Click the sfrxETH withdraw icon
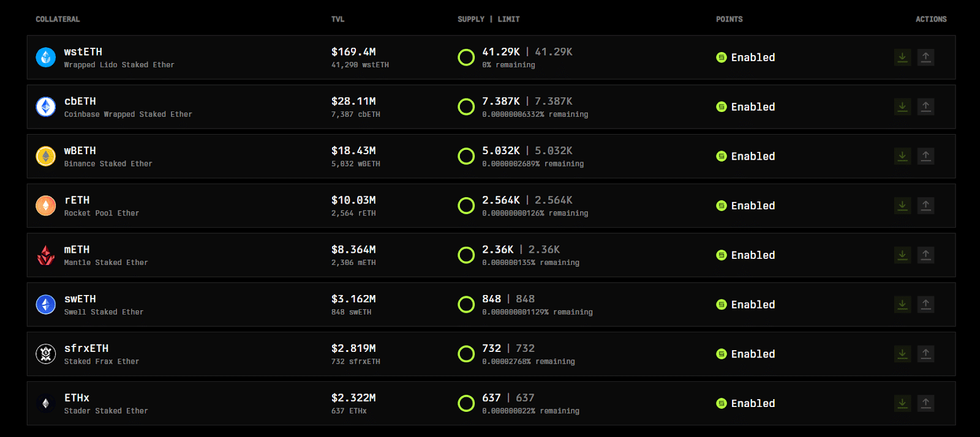The width and height of the screenshot is (980, 437). tap(925, 354)
